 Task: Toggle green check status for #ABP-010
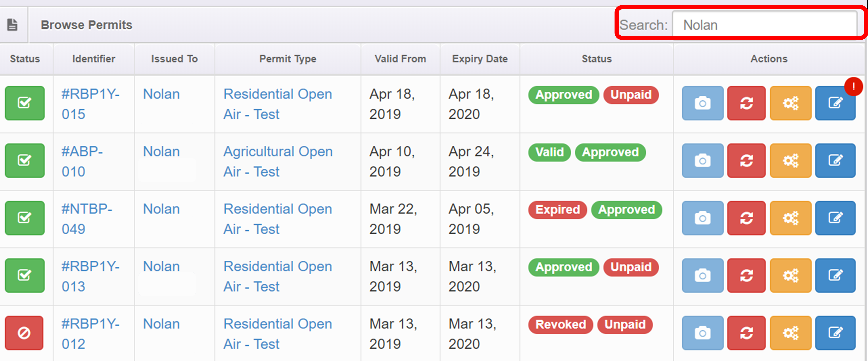click(25, 161)
